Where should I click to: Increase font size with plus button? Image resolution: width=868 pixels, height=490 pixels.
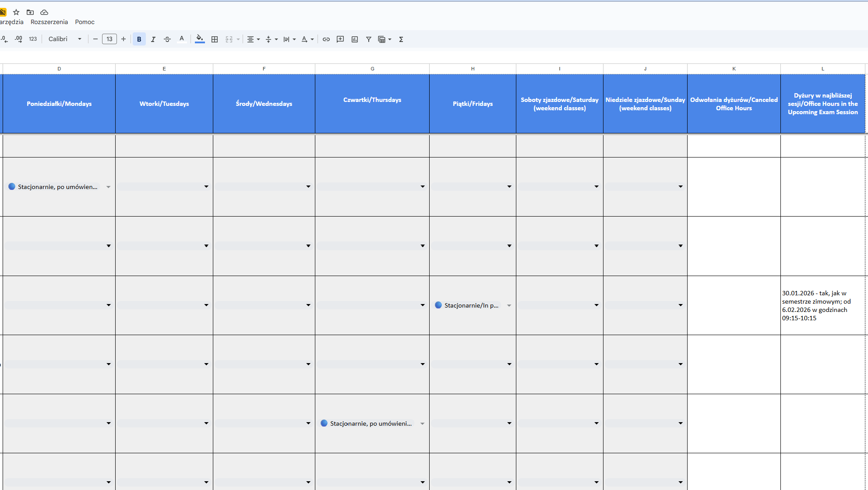pos(123,39)
